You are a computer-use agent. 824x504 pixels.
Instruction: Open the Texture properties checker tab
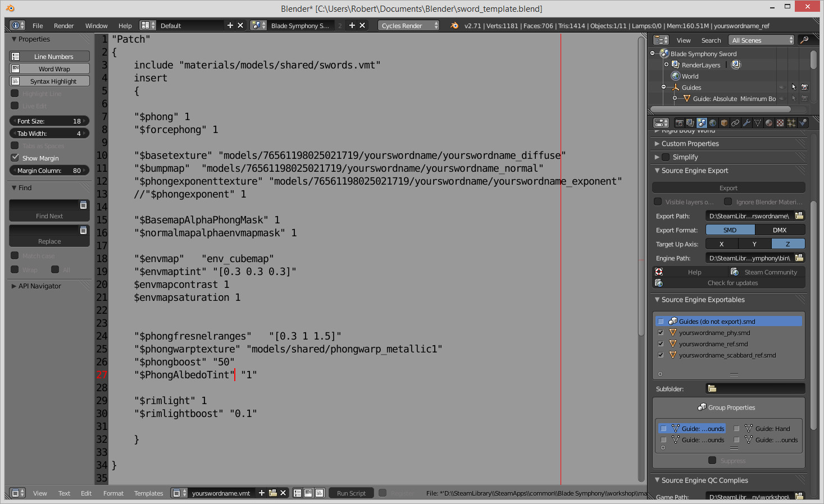pyautogui.click(x=780, y=123)
